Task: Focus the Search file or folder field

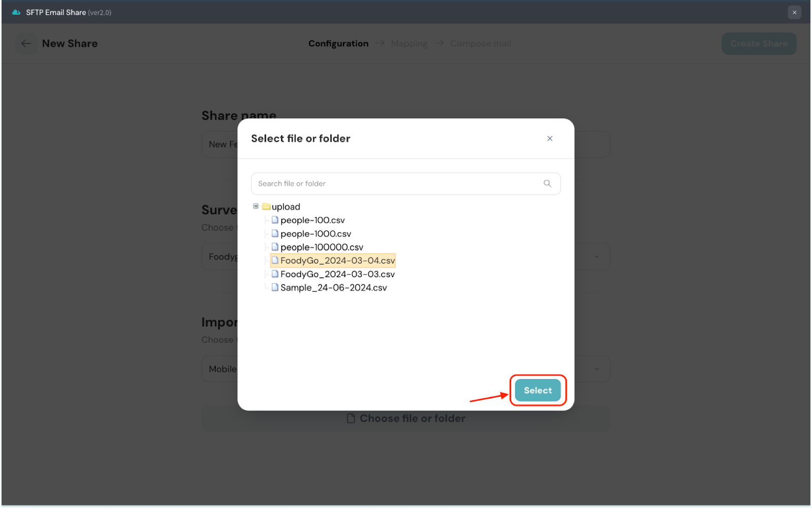Action: (x=396, y=184)
